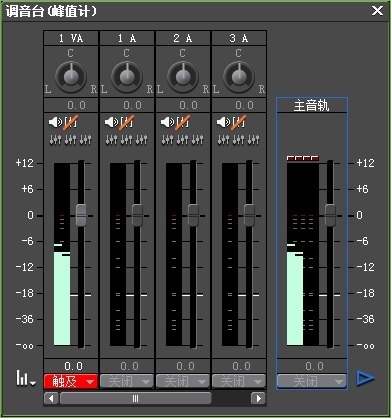Click pan value 0.0 field of track 3 A
The height and width of the screenshot is (418, 391).
coord(239,105)
